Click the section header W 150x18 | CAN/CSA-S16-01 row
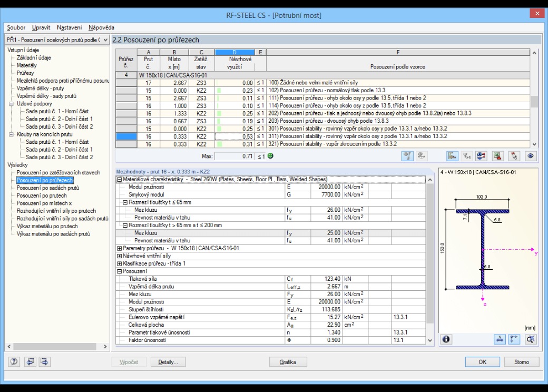 click(x=323, y=75)
